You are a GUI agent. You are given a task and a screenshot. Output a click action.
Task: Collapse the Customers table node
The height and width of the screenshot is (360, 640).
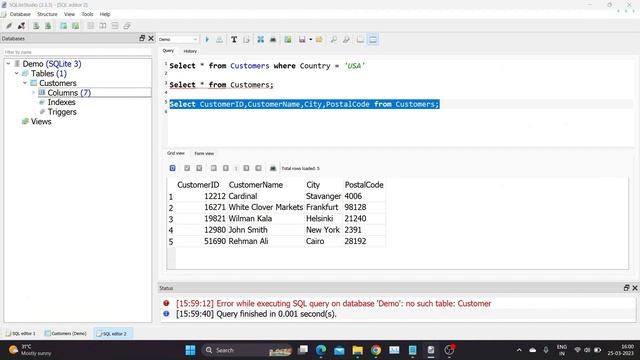point(24,83)
